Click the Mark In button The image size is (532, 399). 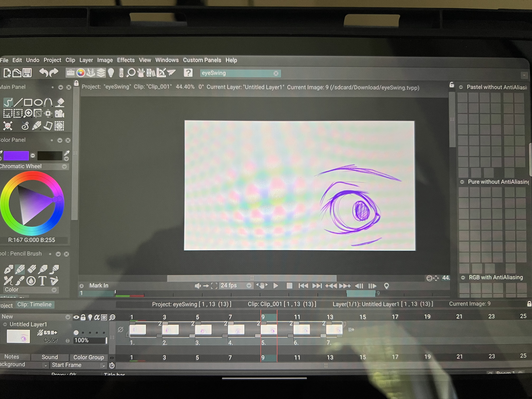(99, 286)
